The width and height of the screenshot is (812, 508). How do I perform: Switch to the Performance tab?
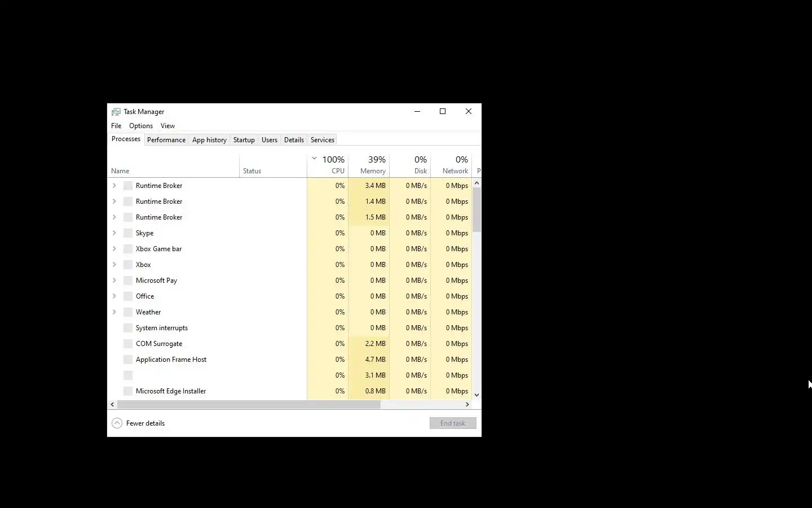[x=166, y=140]
